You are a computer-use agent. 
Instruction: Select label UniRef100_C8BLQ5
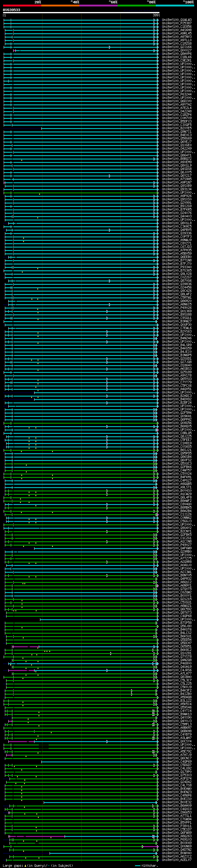click(177, 433)
